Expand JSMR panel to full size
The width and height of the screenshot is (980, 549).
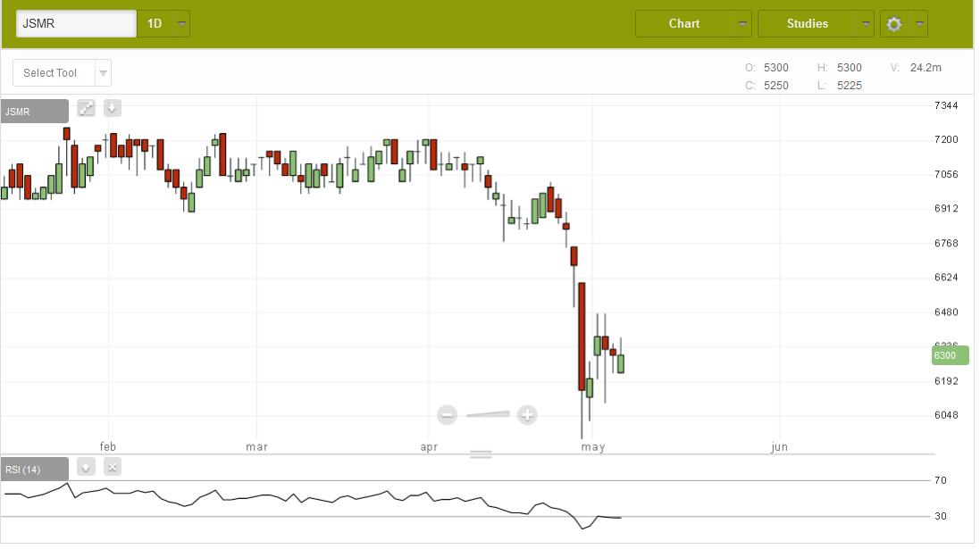[86, 109]
